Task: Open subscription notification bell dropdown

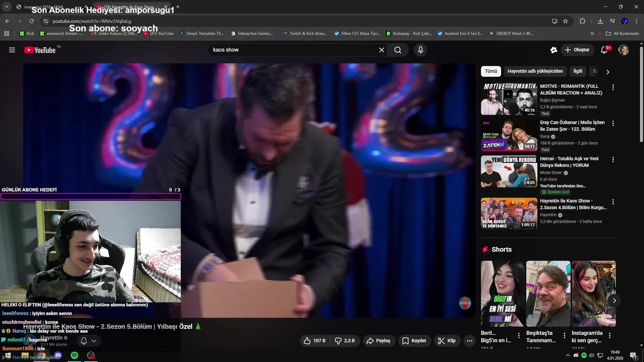Action: point(89,340)
